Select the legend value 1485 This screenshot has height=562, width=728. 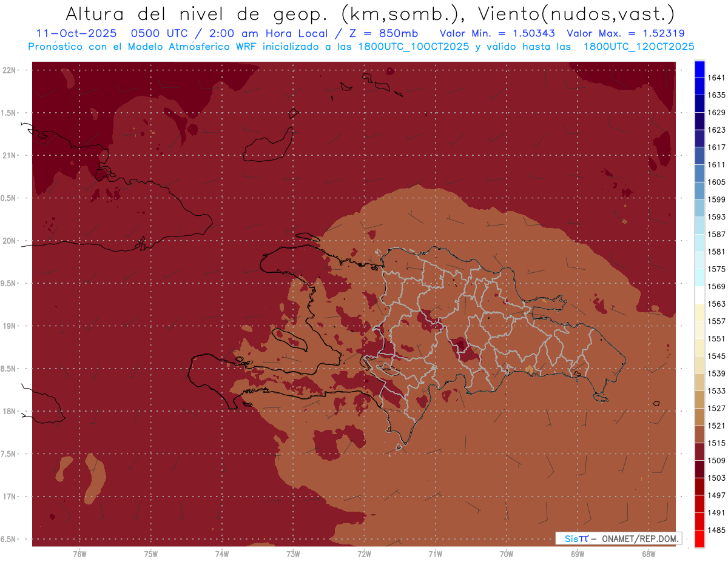716,530
